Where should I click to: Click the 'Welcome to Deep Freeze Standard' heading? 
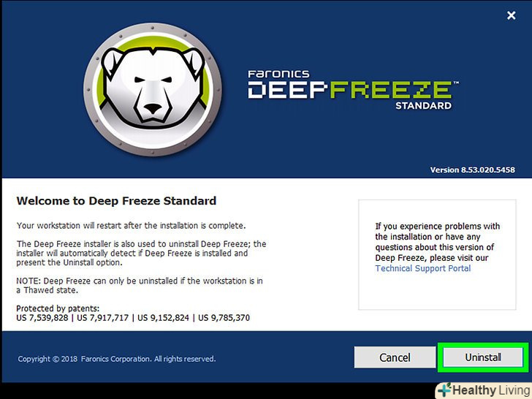[116, 201]
